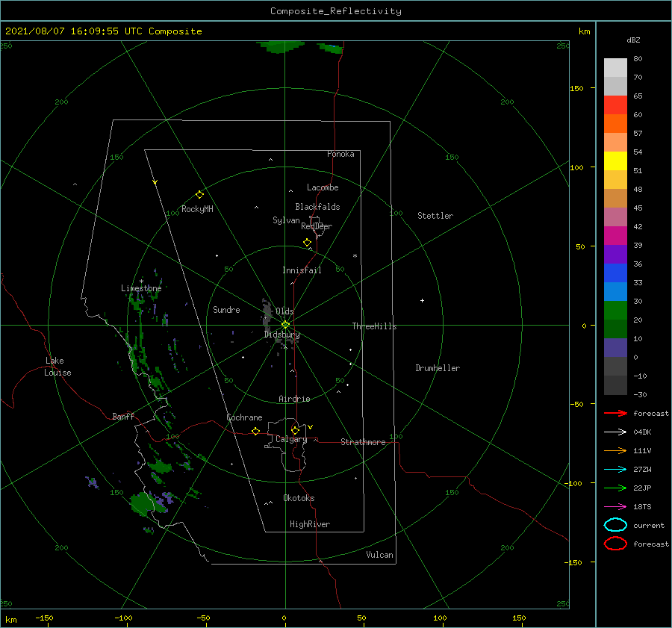
Task: Click the Sylvan label
Action: point(286,220)
